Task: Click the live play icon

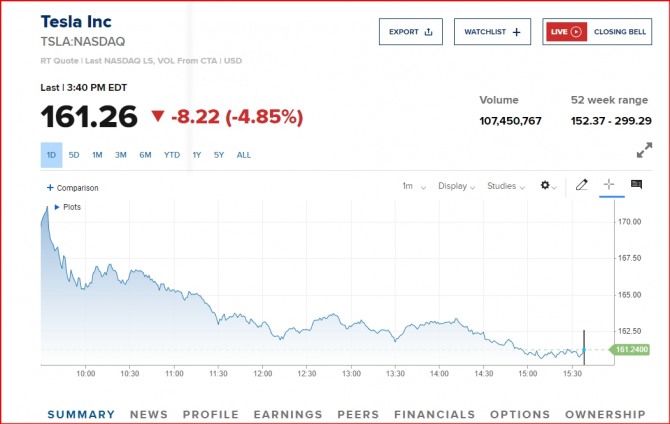Action: (x=576, y=32)
